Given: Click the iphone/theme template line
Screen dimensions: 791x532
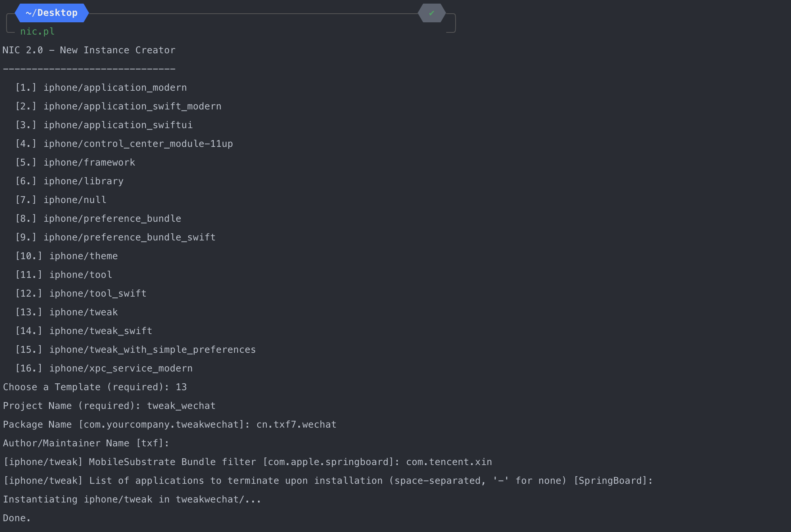Looking at the screenshot, I should pyautogui.click(x=67, y=256).
